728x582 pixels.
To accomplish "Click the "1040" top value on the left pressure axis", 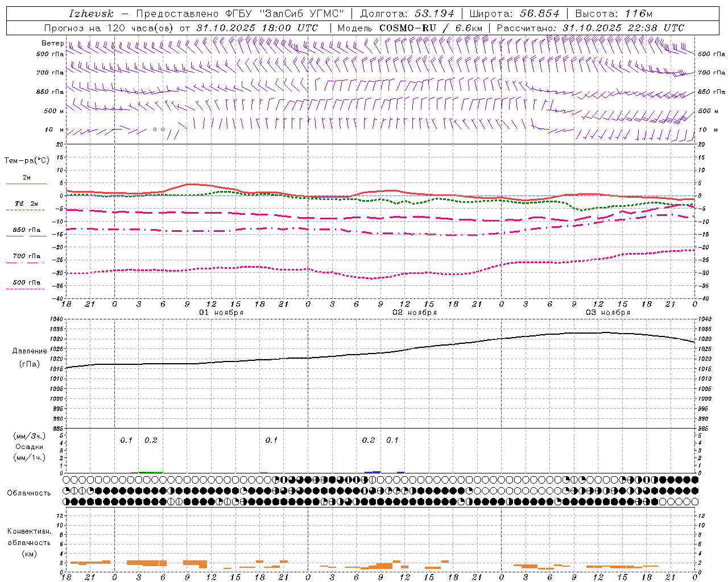I will (x=57, y=319).
